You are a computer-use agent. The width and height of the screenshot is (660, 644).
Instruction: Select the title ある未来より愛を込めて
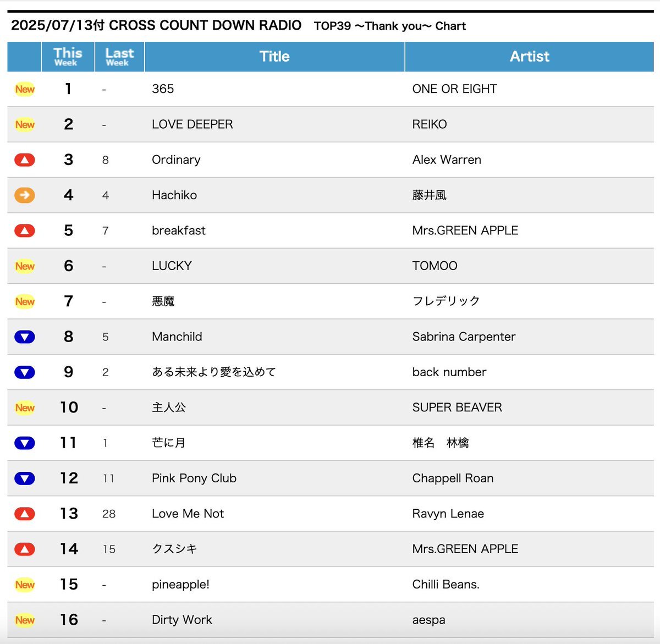214,372
